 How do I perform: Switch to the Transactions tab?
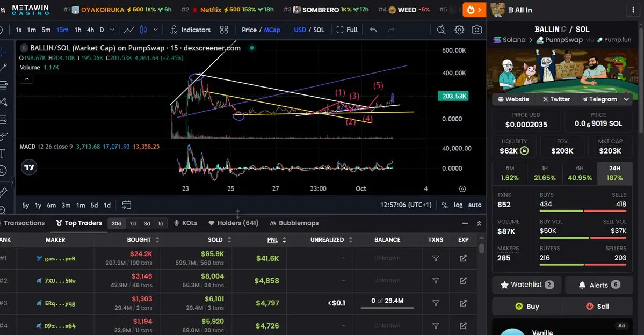24,223
